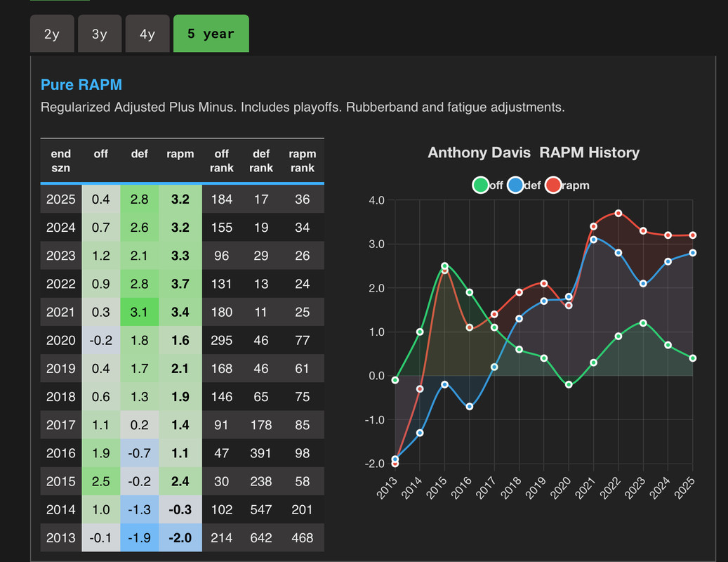Click the red rapm point at 2025

click(693, 235)
